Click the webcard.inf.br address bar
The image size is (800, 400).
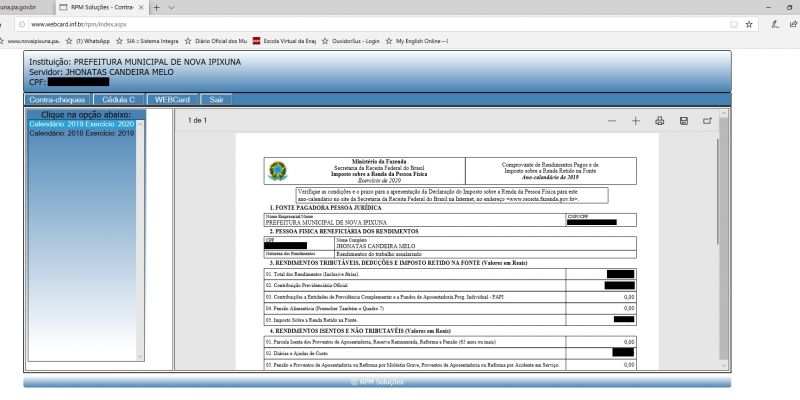300,23
